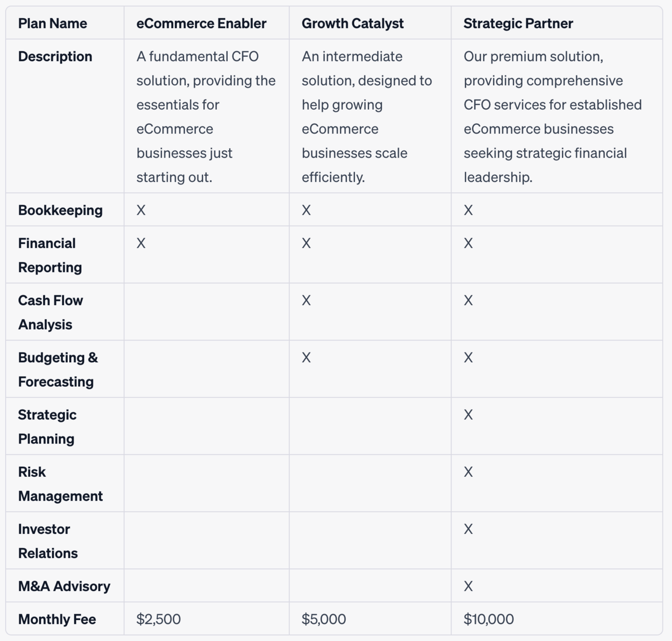The height and width of the screenshot is (641, 672).
Task: Click X mark in the M&A Advisory row
Action: tap(468, 586)
